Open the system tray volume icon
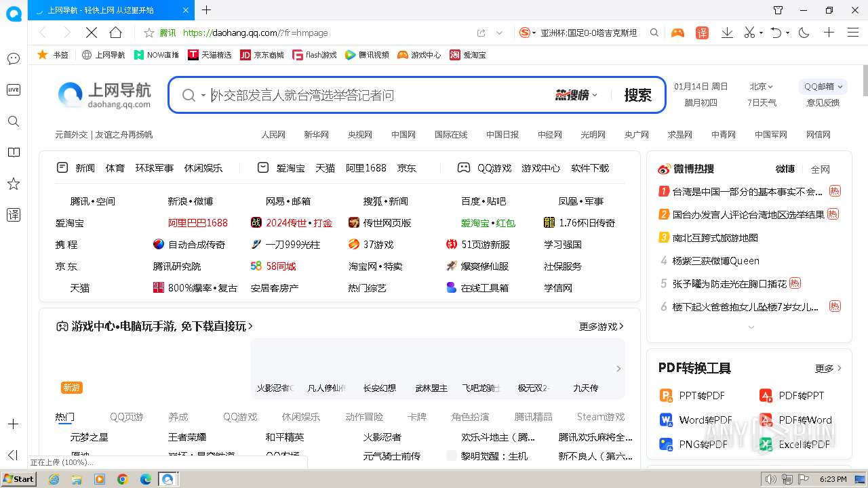 pos(772,479)
